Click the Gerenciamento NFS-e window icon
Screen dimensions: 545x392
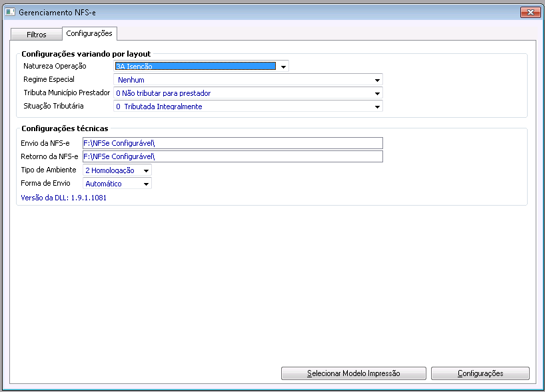click(10, 13)
